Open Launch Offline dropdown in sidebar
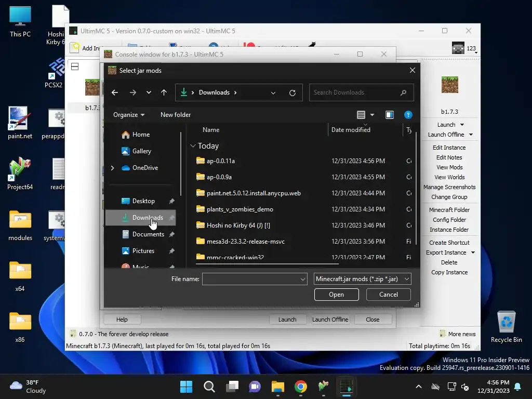 (x=471, y=135)
